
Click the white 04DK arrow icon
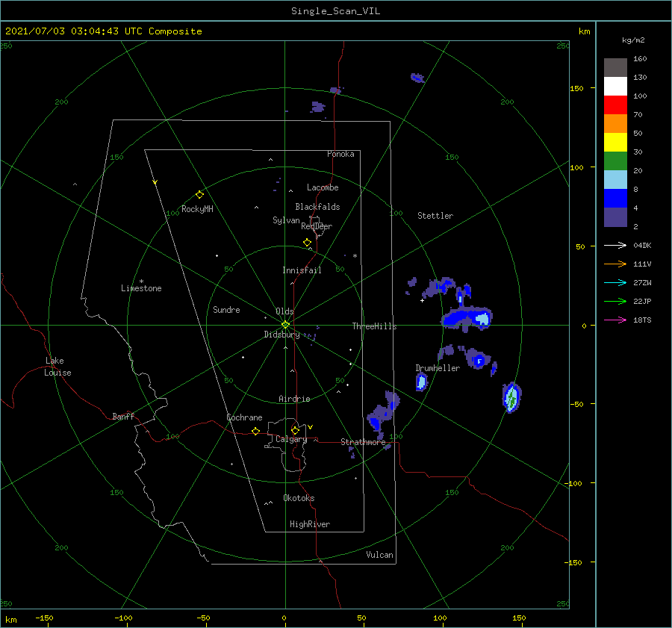(x=615, y=245)
